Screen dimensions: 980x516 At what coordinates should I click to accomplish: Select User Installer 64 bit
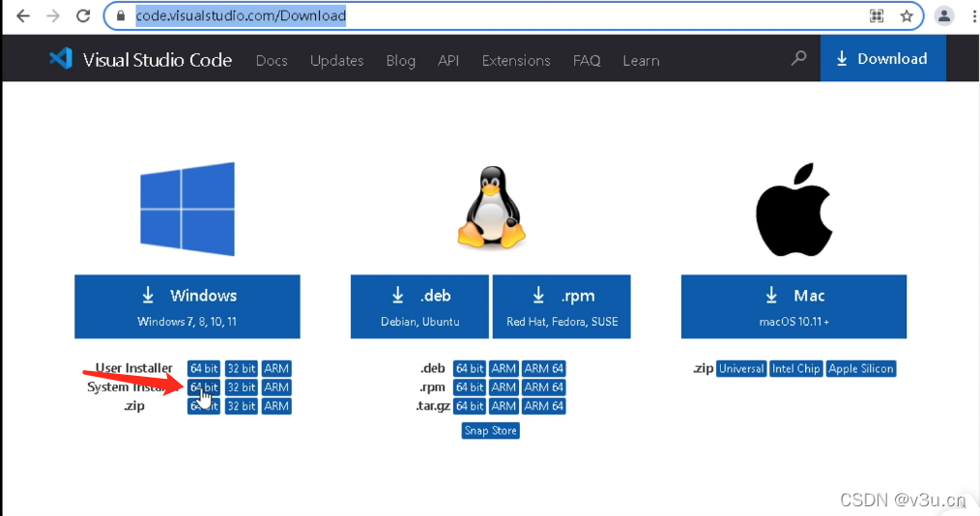click(x=204, y=368)
